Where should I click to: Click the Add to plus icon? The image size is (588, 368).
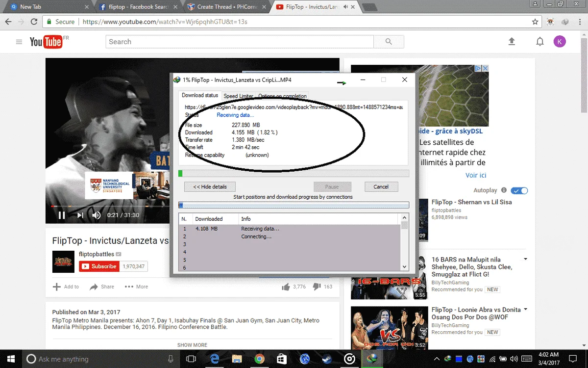(x=57, y=287)
